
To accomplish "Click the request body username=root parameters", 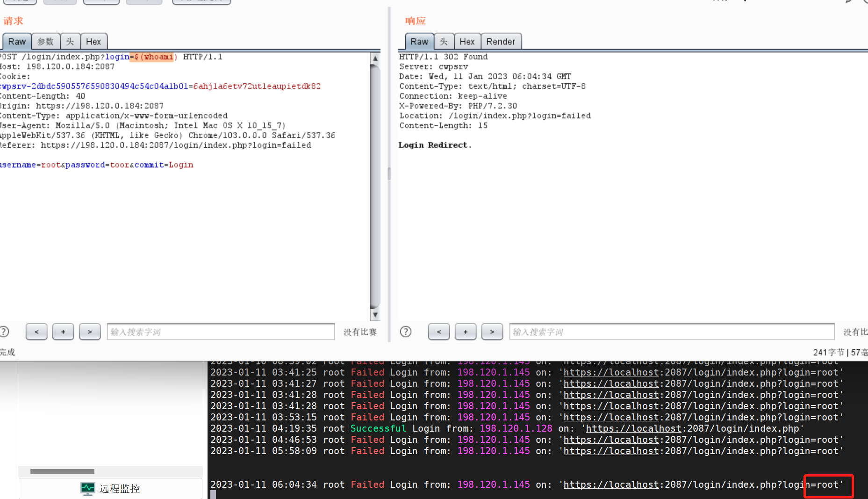I will (97, 165).
